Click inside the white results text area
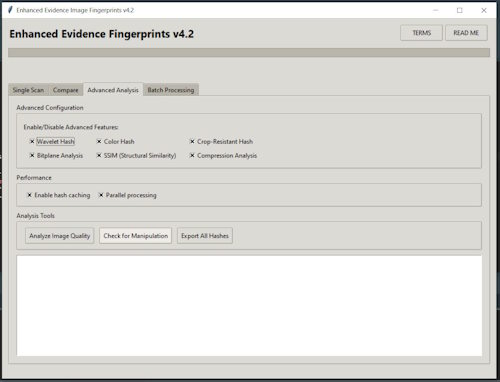Image resolution: width=500 pixels, height=382 pixels. [249, 306]
